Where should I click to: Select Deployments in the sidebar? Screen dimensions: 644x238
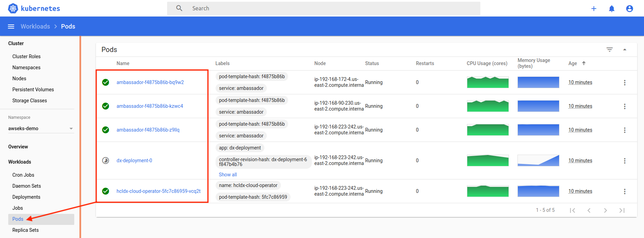[x=26, y=197]
